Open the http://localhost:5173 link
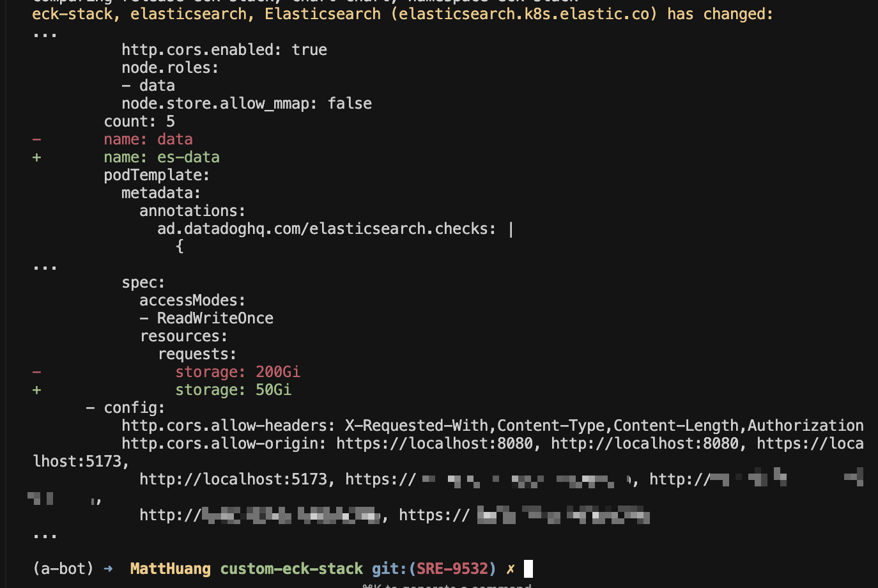This screenshot has width=878, height=588. point(233,479)
